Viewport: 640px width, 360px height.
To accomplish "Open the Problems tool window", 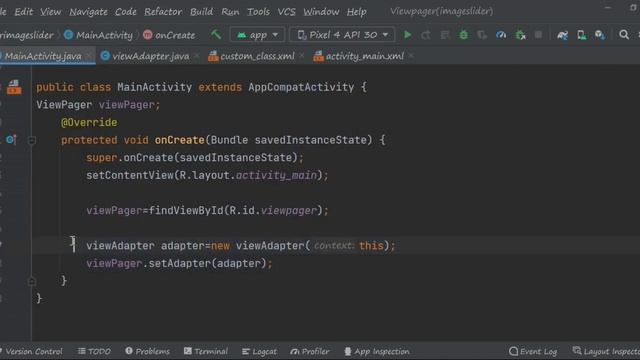I will point(147,351).
